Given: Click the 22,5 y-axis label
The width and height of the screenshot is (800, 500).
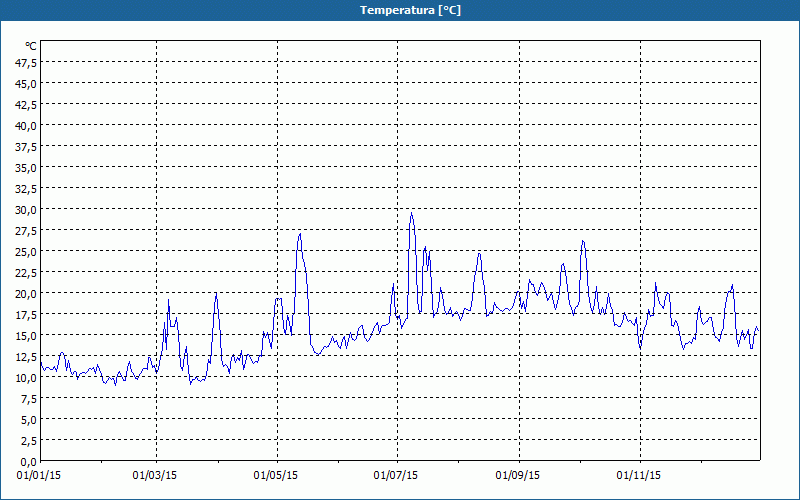Looking at the screenshot, I should (26, 273).
